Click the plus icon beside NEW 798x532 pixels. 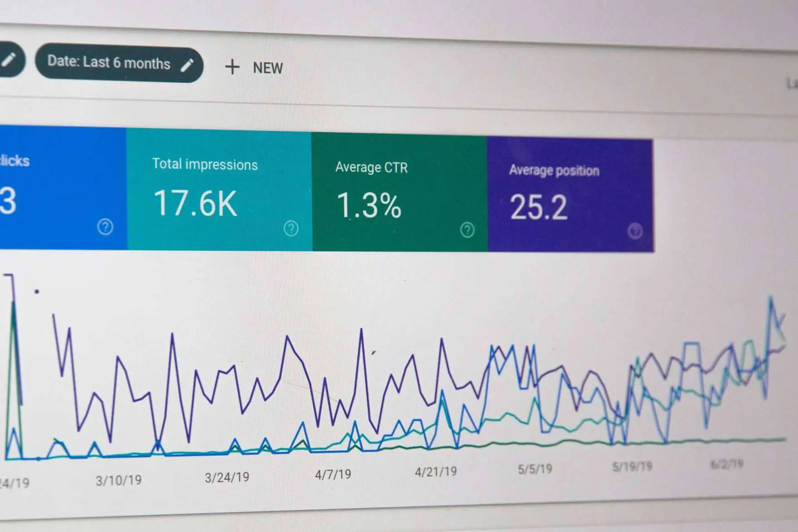pyautogui.click(x=232, y=67)
